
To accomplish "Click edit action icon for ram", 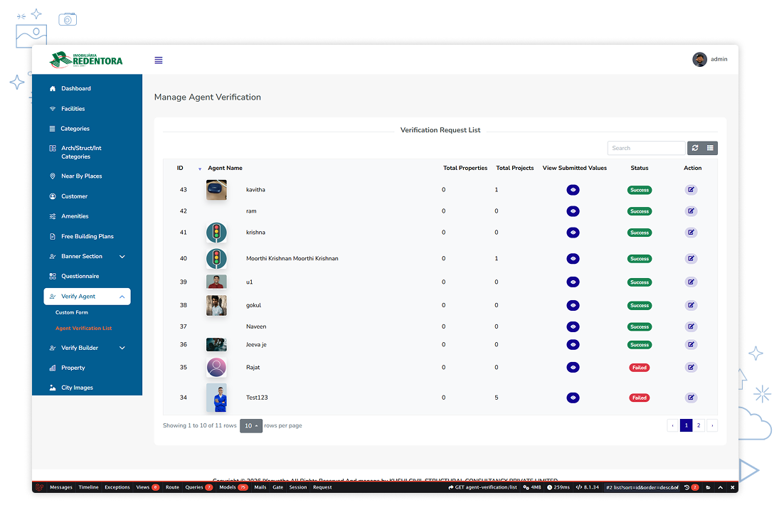I will 691,211.
